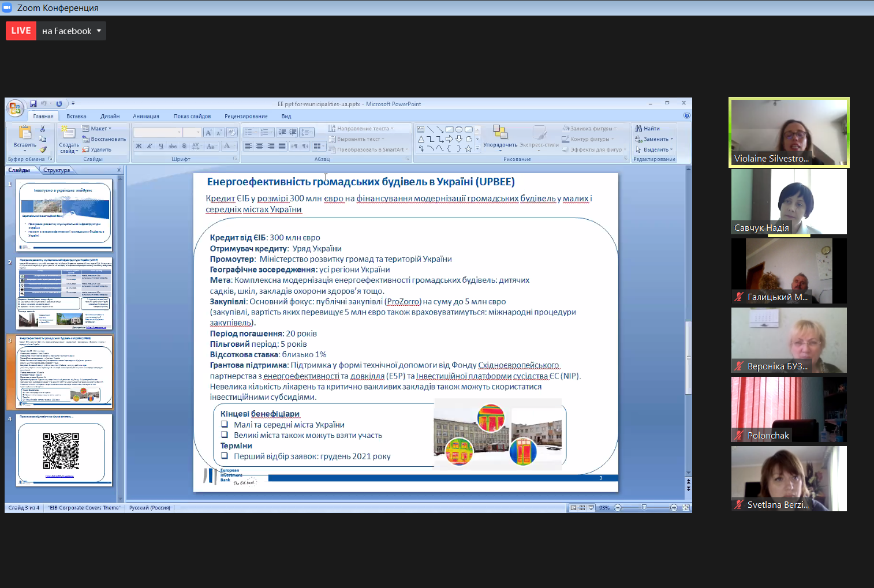874x588 pixels.
Task: Click the Найти binoculars button
Action: (x=648, y=129)
